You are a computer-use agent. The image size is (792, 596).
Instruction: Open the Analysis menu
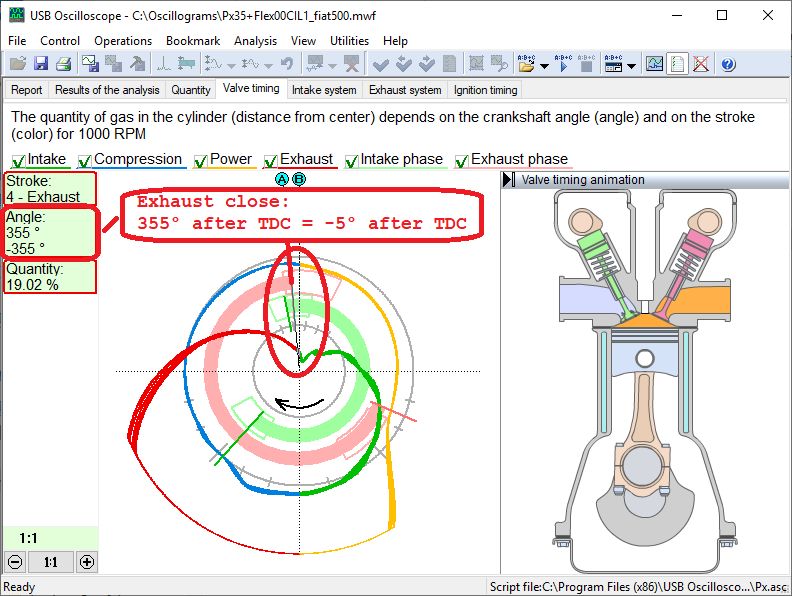pos(255,41)
